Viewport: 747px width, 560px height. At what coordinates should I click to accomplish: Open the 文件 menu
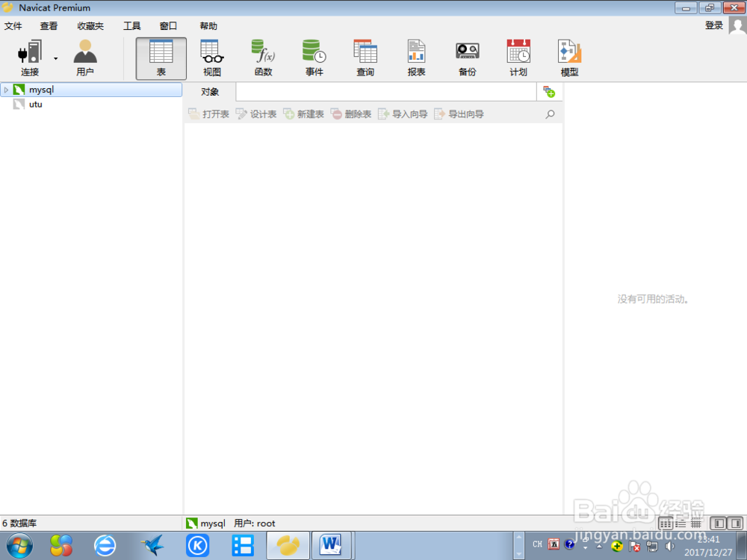(13, 25)
